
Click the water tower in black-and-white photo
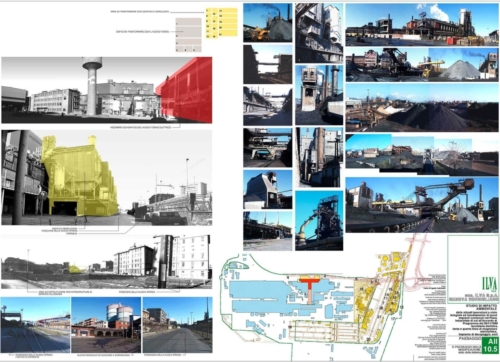(x=91, y=85)
